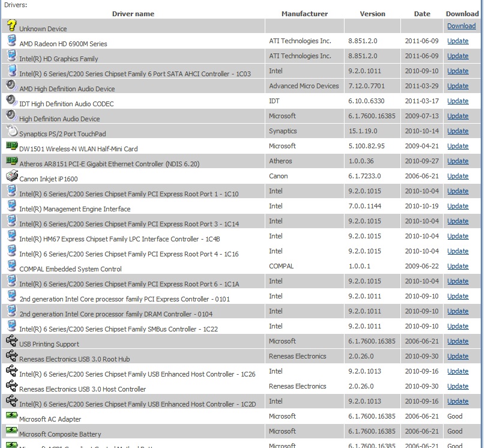Click the Canon Inkjet iP1600 printer icon
Image resolution: width=485 pixels, height=448 pixels.
click(x=12, y=176)
